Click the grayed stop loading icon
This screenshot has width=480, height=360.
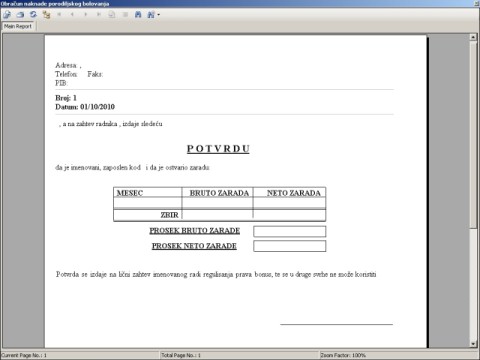click(125, 15)
